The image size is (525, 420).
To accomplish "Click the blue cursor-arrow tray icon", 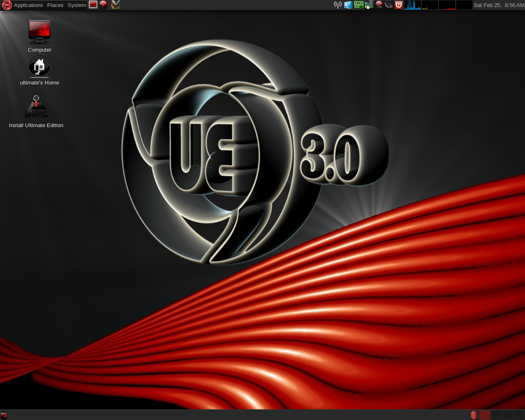I will (348, 5).
